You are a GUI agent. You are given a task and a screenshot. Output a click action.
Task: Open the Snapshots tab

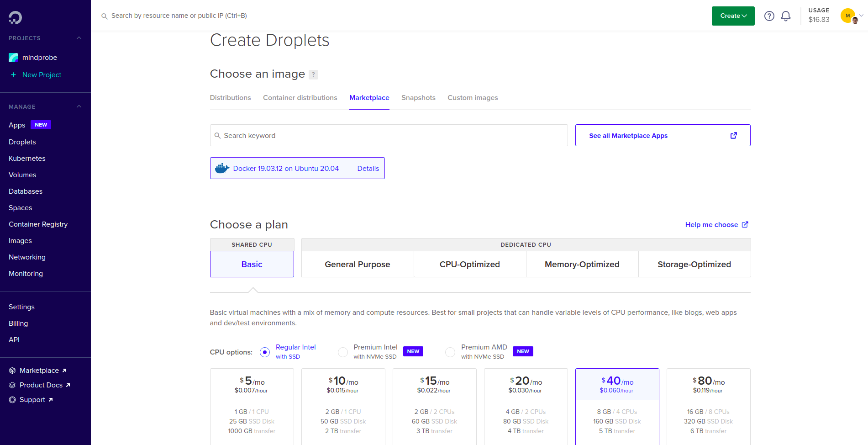tap(418, 98)
